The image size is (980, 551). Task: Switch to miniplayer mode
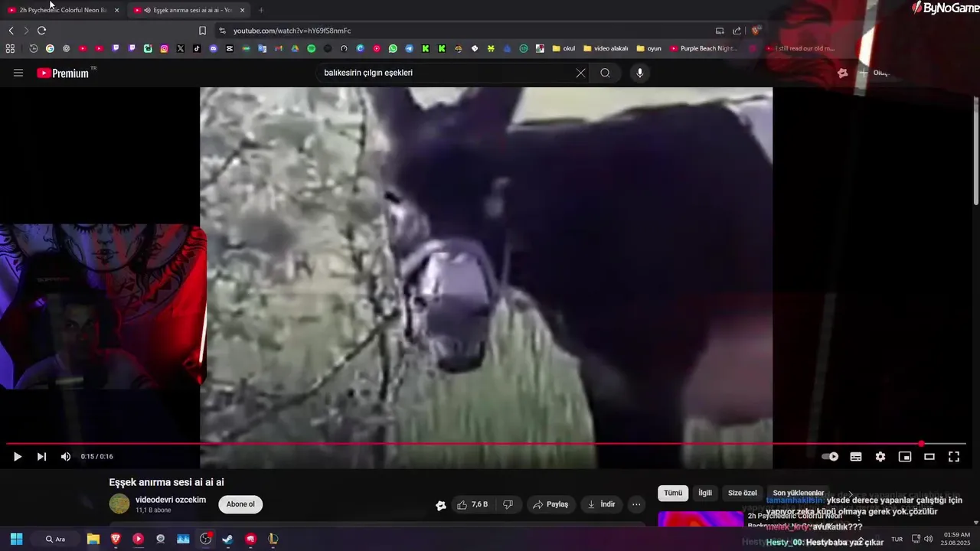(905, 457)
